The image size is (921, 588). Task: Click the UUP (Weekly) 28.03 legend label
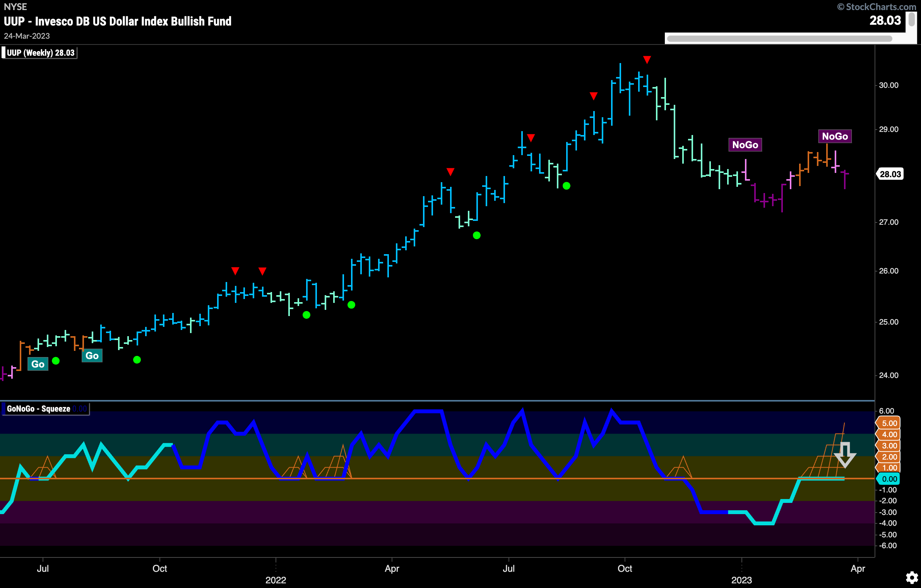tap(39, 53)
